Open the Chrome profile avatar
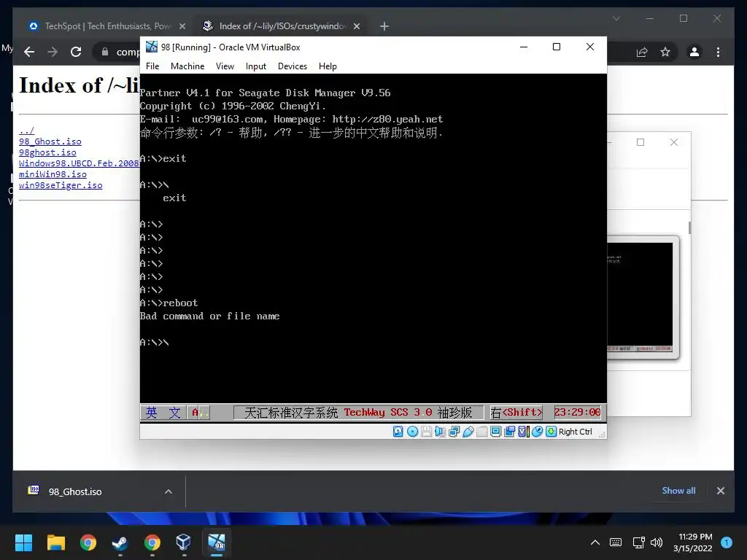 [694, 52]
